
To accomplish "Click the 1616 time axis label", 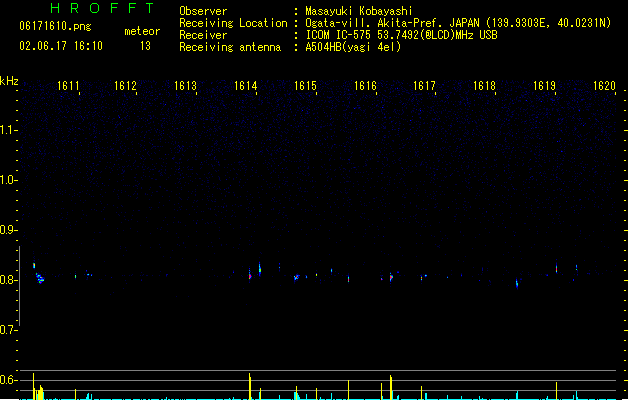I will [x=365, y=86].
